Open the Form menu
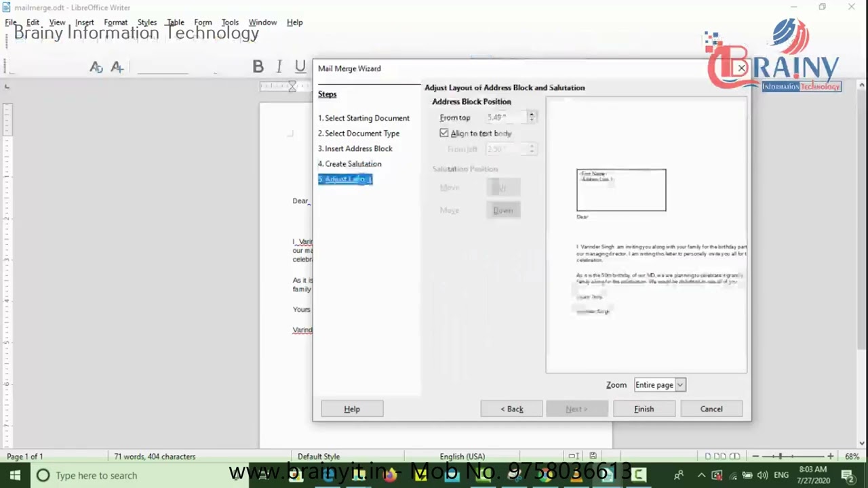 [x=203, y=22]
